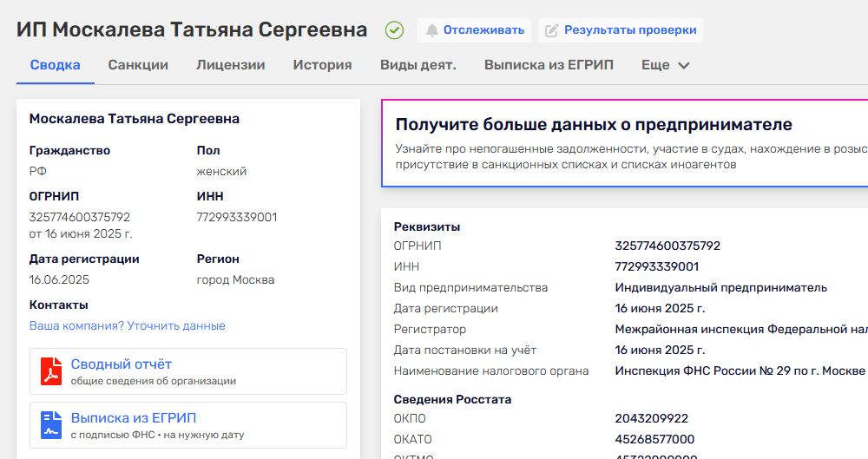Viewport: 868px width, 459px height.
Task: Click от 16 июня 2025 г. under ОГРНИП
Action: (81, 233)
